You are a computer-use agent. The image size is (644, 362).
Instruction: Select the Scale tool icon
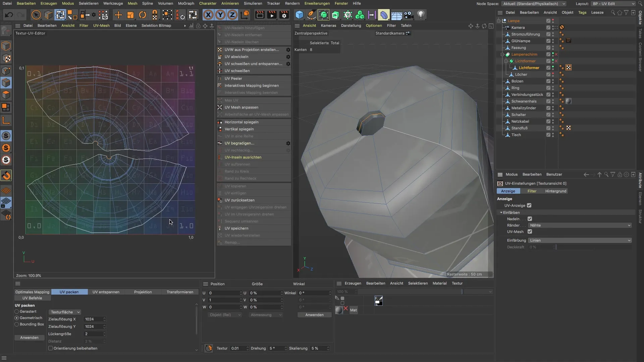tap(130, 15)
